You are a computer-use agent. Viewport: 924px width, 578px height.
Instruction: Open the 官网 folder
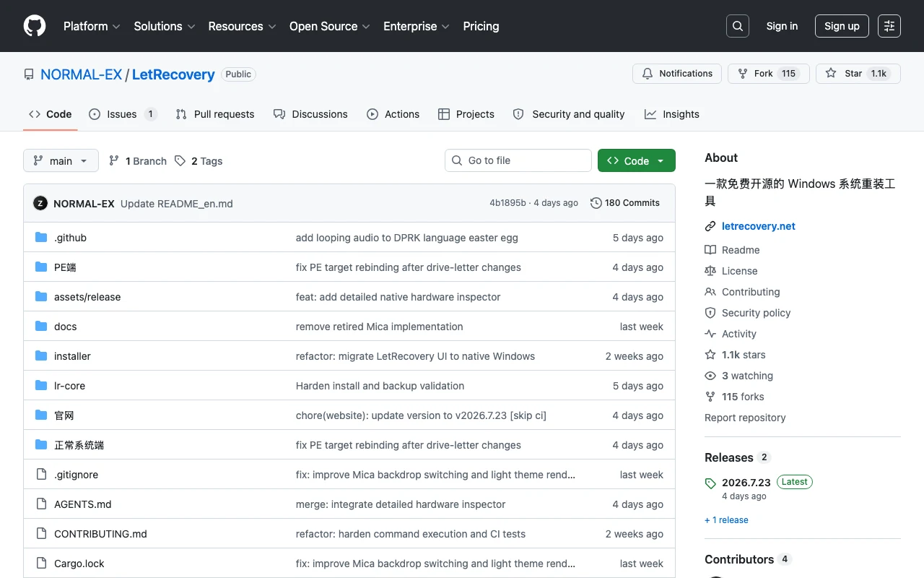click(64, 415)
